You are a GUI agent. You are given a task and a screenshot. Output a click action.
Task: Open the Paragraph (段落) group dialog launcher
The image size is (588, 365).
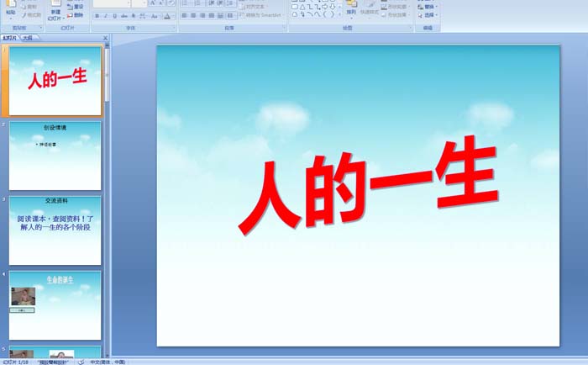pyautogui.click(x=284, y=28)
